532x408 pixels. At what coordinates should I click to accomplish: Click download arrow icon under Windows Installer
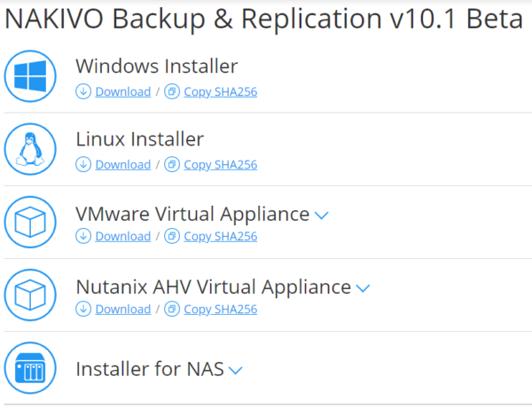83,91
